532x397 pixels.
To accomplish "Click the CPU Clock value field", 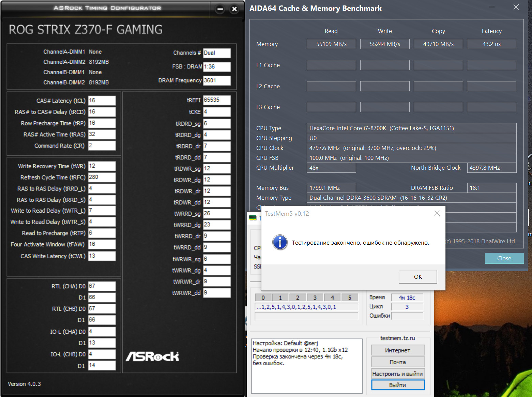I will point(411,148).
